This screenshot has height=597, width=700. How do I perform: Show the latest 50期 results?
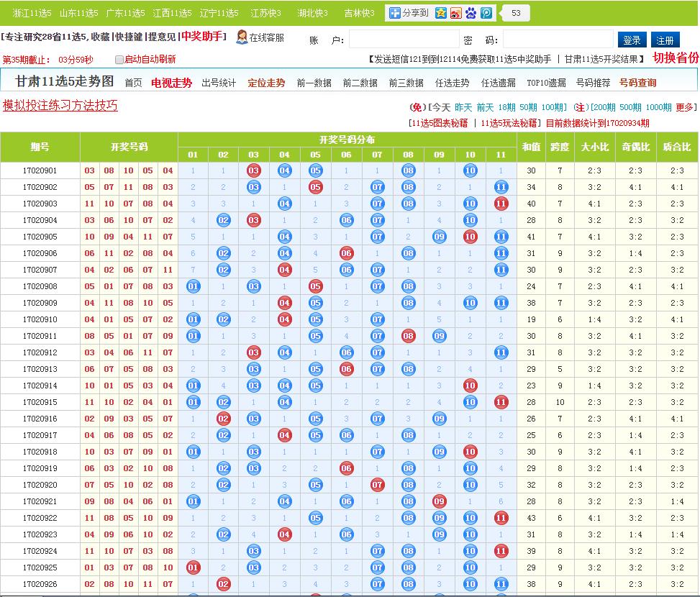pos(528,107)
